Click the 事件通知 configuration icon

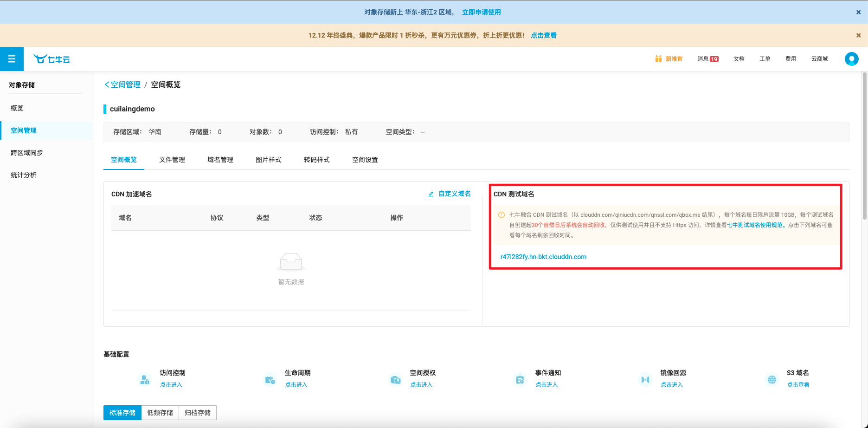520,380
